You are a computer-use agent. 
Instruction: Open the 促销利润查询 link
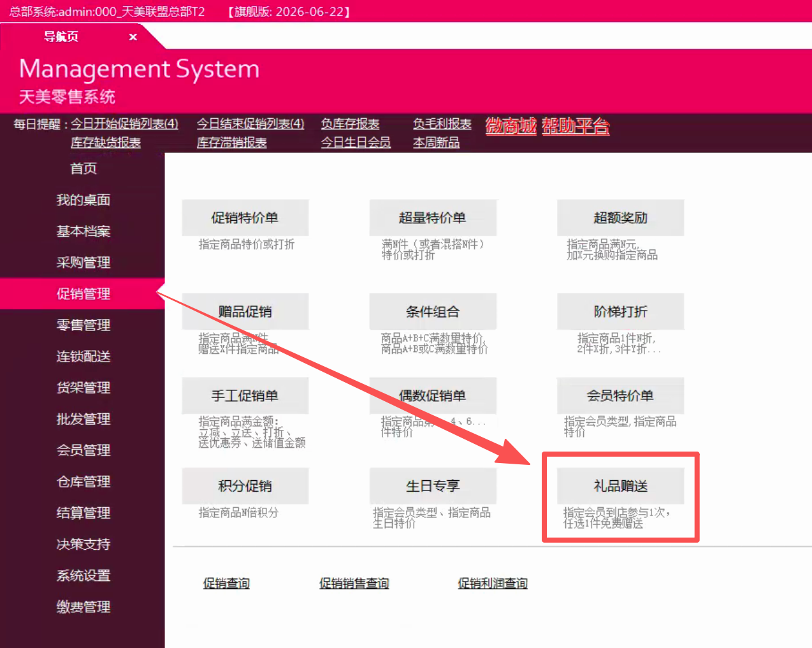[x=493, y=583]
